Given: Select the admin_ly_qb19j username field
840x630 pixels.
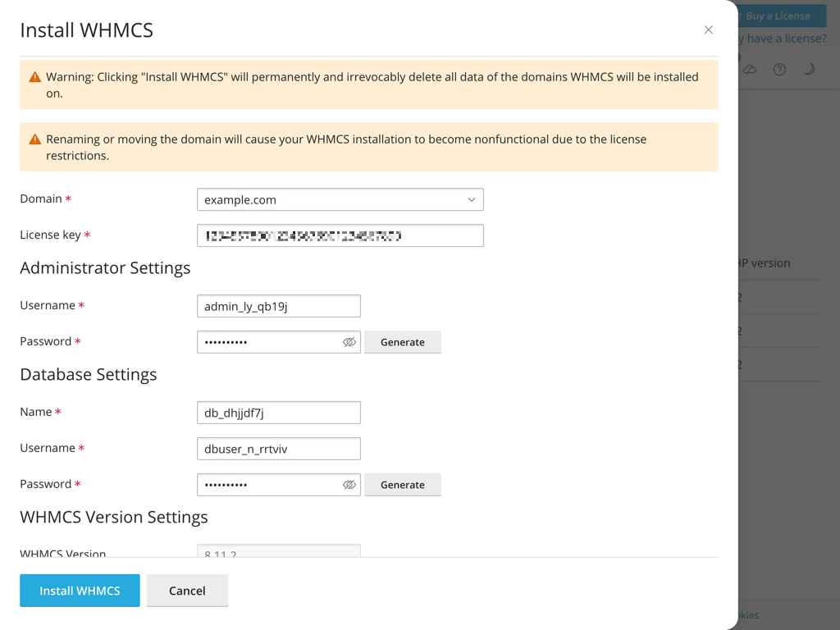Looking at the screenshot, I should [278, 306].
